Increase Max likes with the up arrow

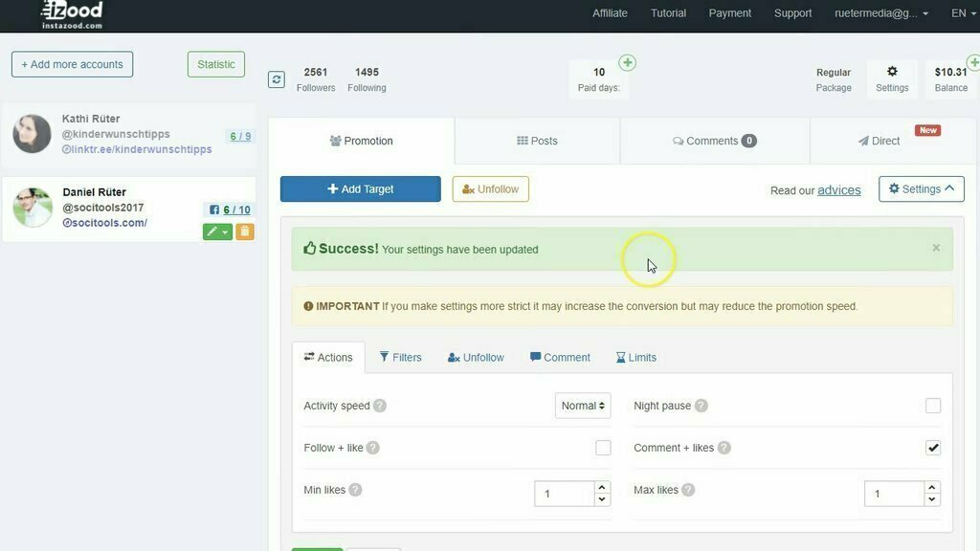coord(932,487)
